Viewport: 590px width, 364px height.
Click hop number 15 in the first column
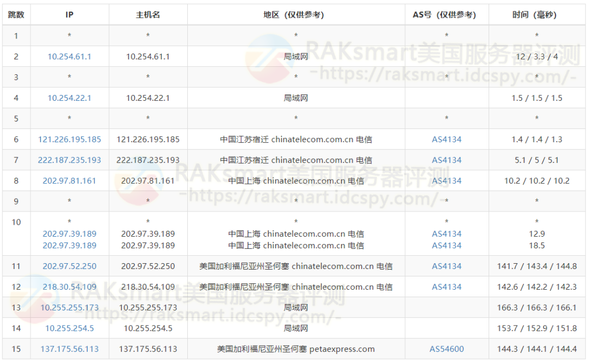pyautogui.click(x=16, y=348)
